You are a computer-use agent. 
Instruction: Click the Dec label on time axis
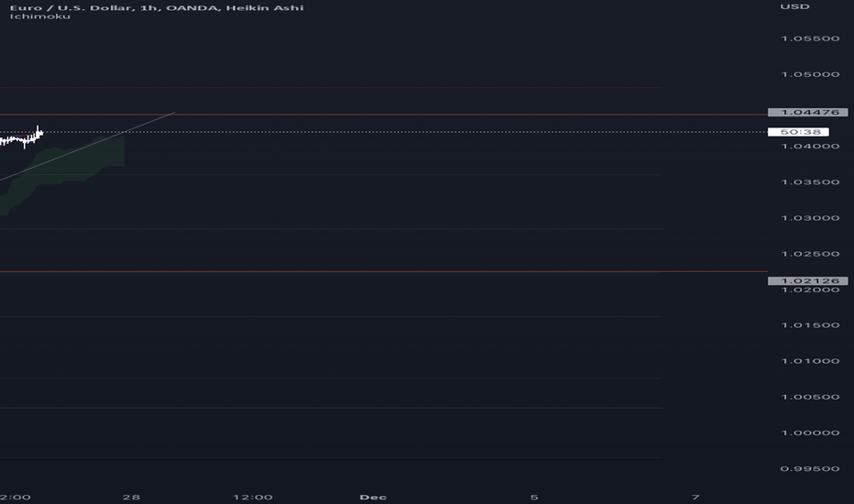[373, 497]
